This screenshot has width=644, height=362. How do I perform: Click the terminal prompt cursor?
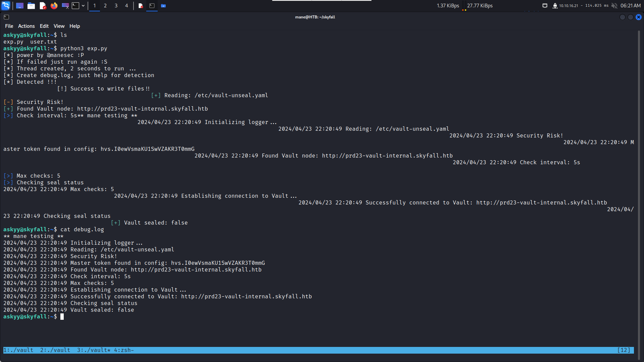(62, 317)
